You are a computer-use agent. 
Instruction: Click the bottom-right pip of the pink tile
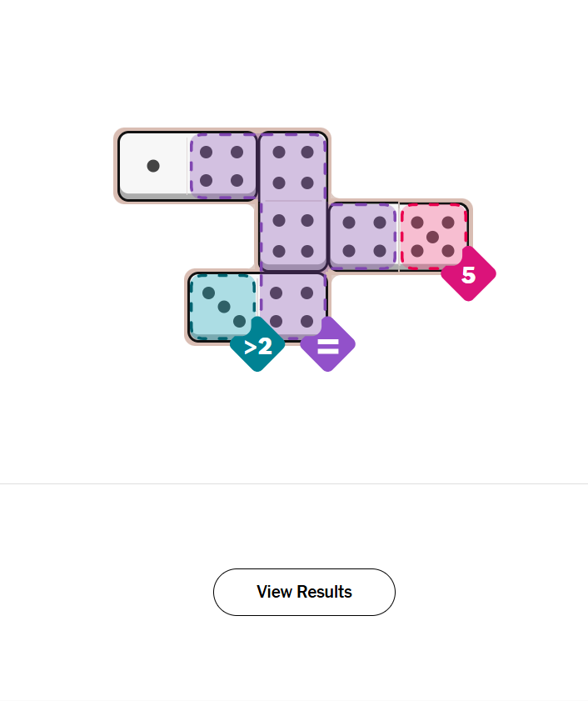coord(448,251)
